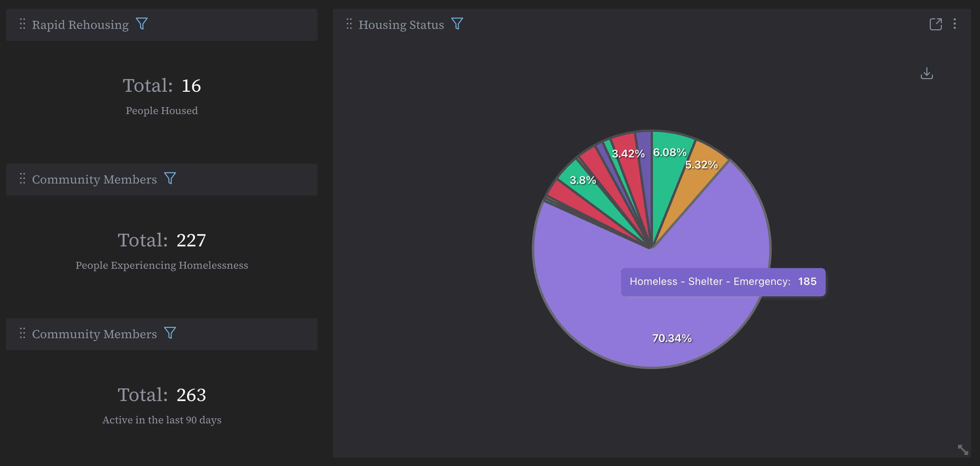Open Housing Status in expanded view
This screenshot has height=466, width=980.
(936, 24)
